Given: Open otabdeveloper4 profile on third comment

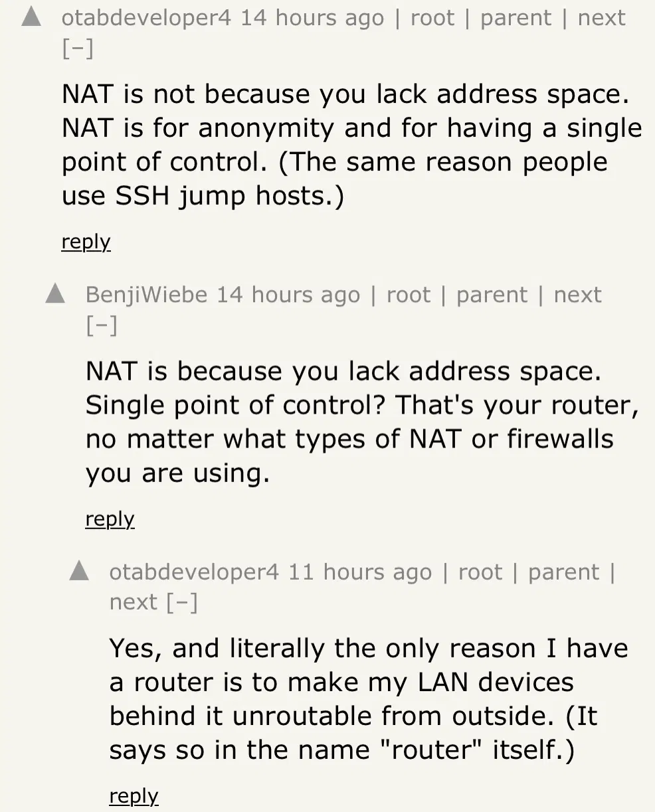Looking at the screenshot, I should point(194,572).
